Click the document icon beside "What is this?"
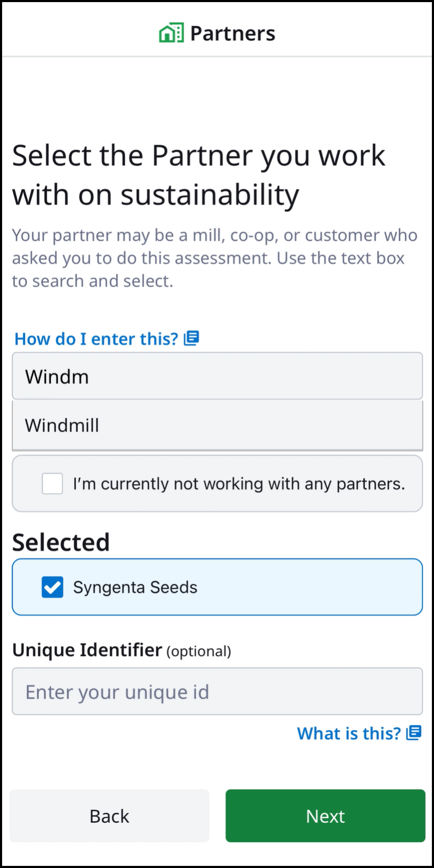 click(x=414, y=732)
